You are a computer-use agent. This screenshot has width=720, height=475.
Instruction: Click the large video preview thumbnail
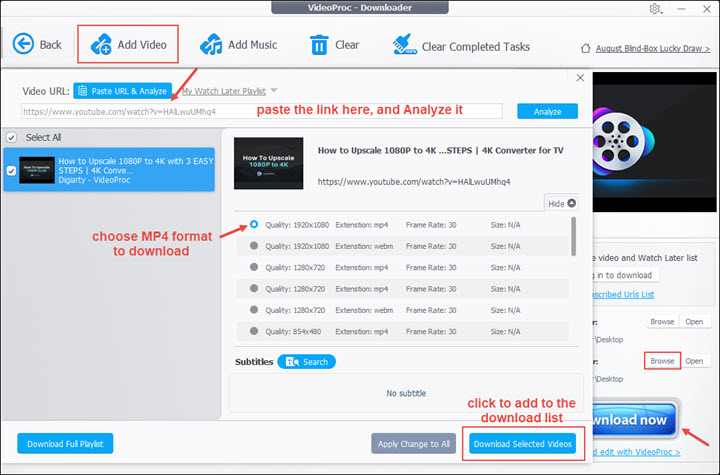tap(269, 163)
